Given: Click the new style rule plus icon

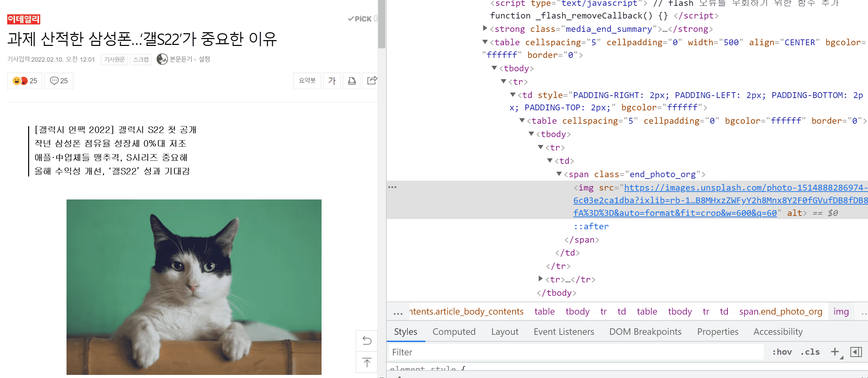Looking at the screenshot, I should coord(835,352).
